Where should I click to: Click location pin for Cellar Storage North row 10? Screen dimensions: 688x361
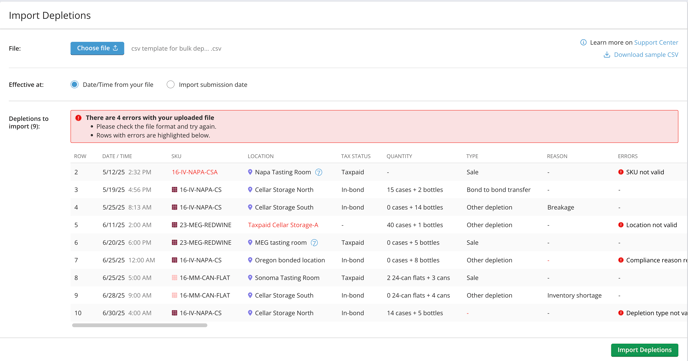(250, 313)
